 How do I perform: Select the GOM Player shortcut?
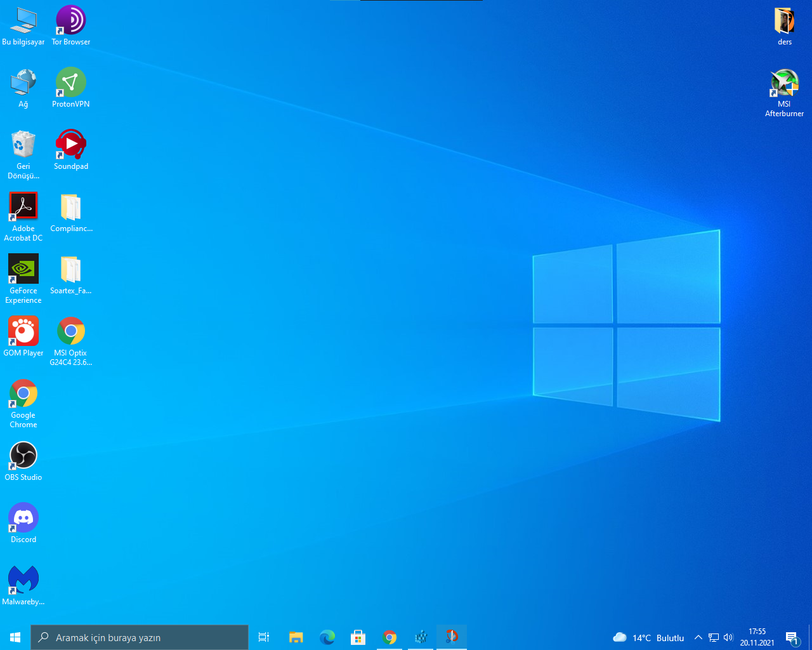[23, 337]
